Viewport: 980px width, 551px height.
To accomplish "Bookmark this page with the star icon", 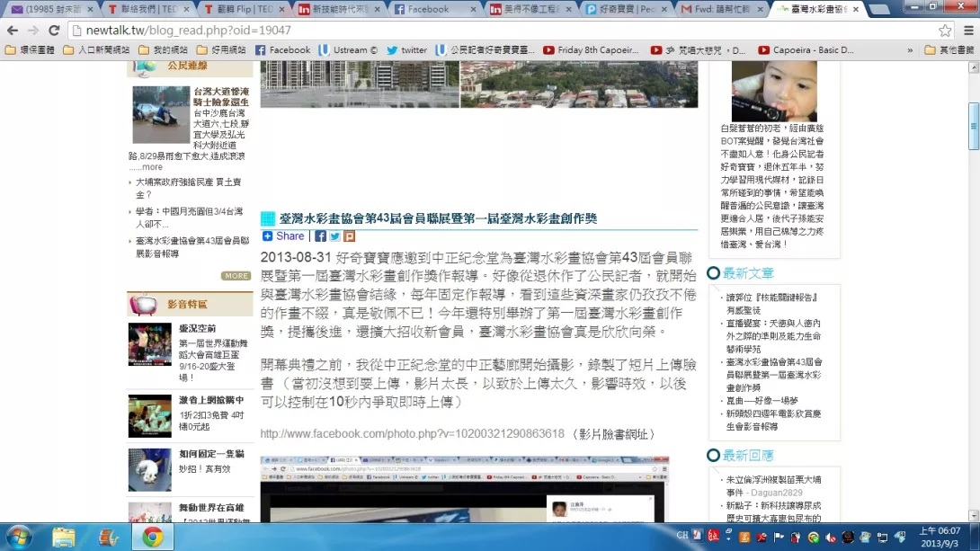I will tap(945, 30).
